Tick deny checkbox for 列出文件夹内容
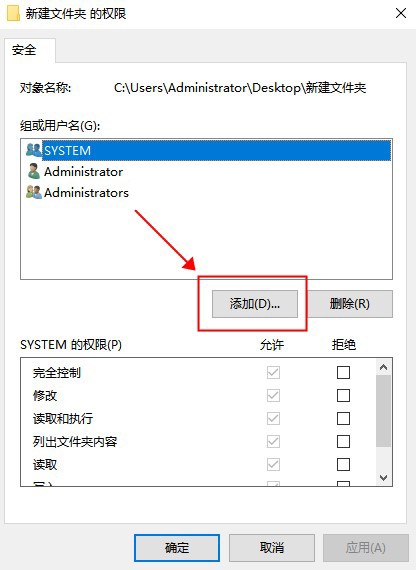Image resolution: width=416 pixels, height=570 pixels. click(x=343, y=441)
